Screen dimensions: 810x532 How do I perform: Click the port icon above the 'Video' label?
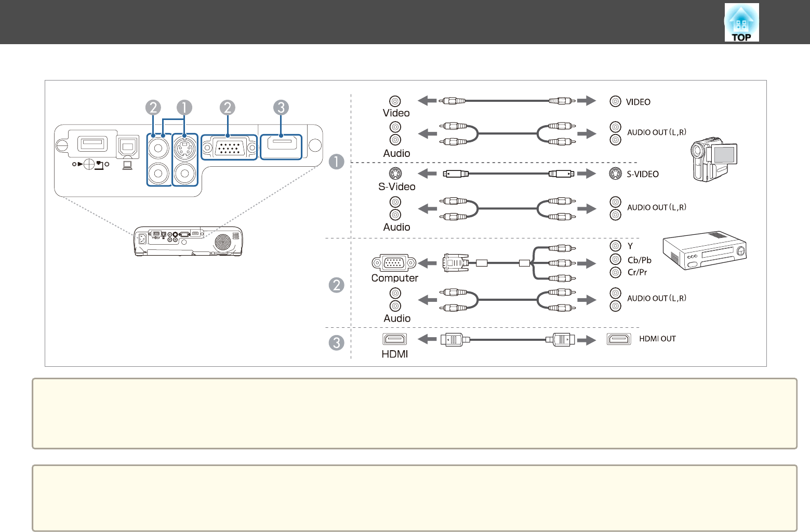click(x=395, y=101)
